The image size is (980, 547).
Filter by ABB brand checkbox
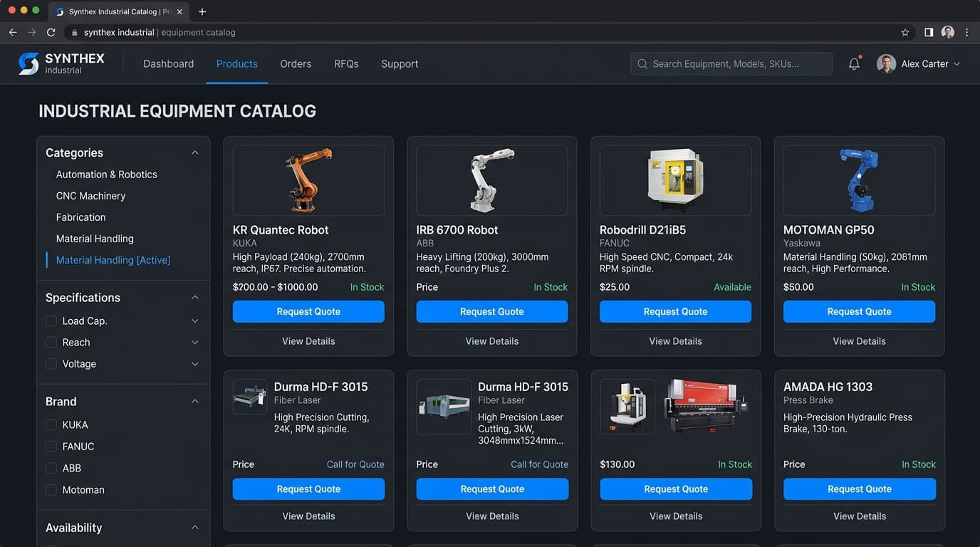(51, 468)
